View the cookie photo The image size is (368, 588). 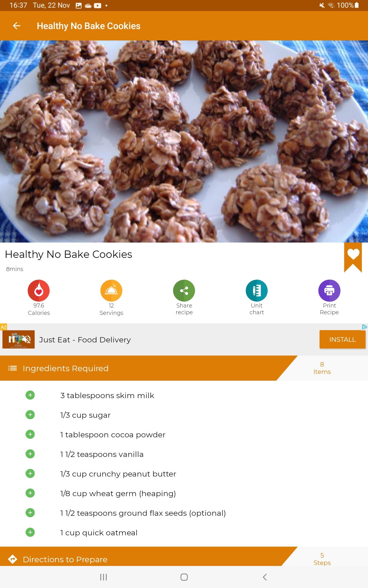coord(184,141)
